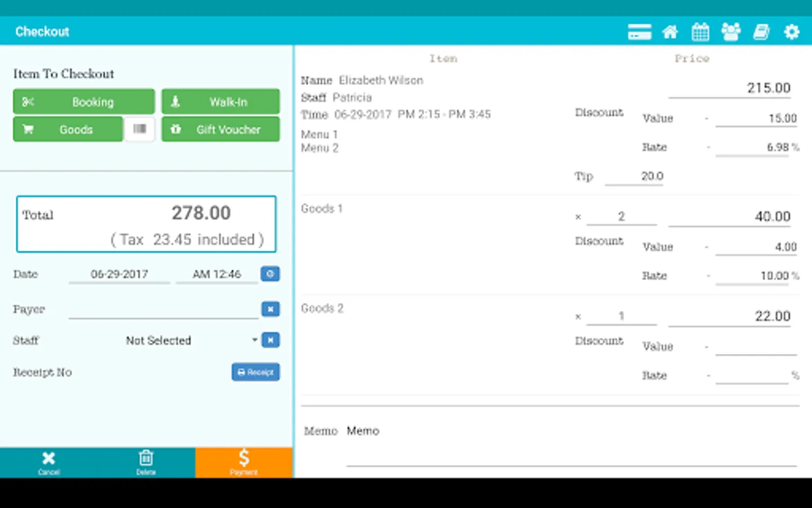The height and width of the screenshot is (508, 812).
Task: Focus the Payer input field
Action: [164, 309]
